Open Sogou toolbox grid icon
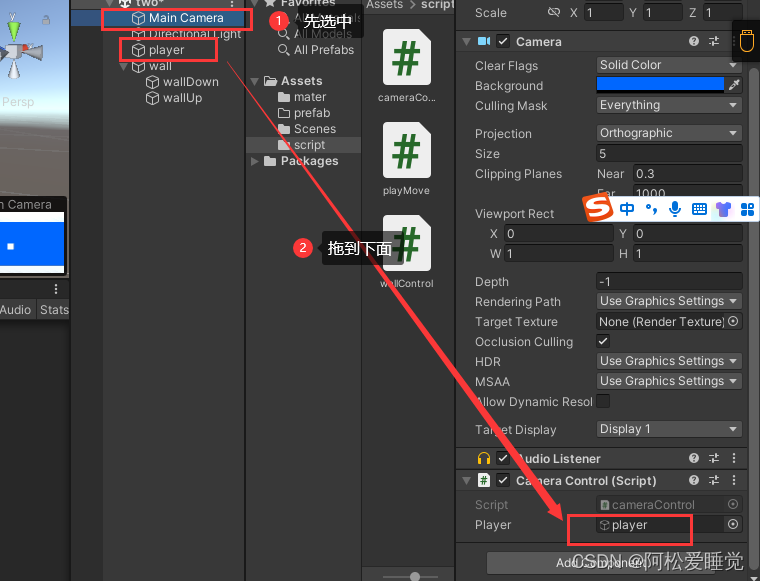The image size is (760, 581). (x=747, y=209)
